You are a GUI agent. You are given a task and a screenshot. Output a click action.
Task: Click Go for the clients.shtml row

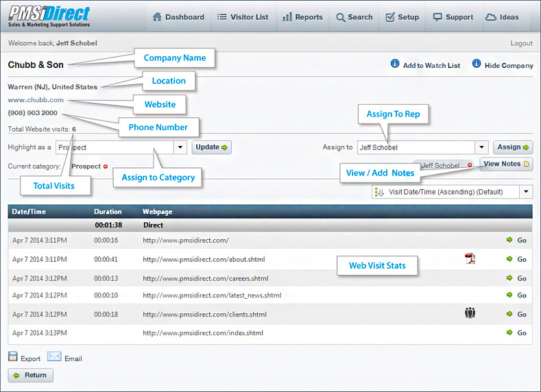pyautogui.click(x=522, y=314)
